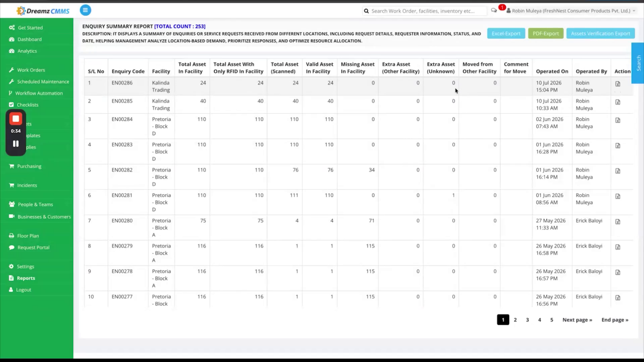Click Extra Asset (Unknown) column header
This screenshot has height=362, width=644.
(441, 68)
